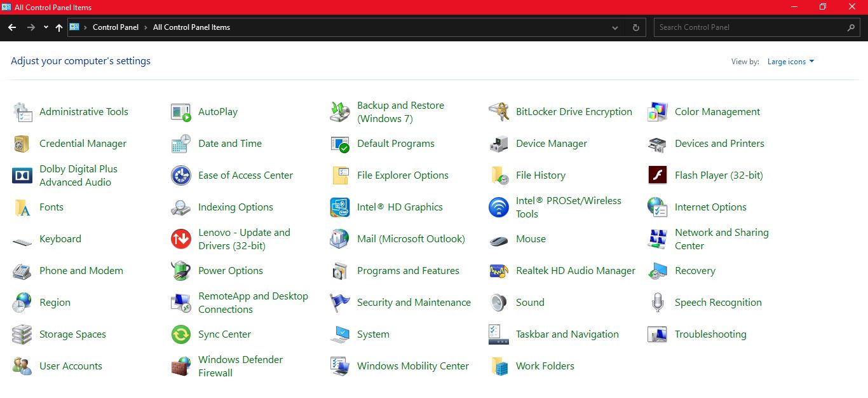Screen dimensions: 868x398
Task: Open the Intel HD Graphics icon
Action: (x=340, y=207)
